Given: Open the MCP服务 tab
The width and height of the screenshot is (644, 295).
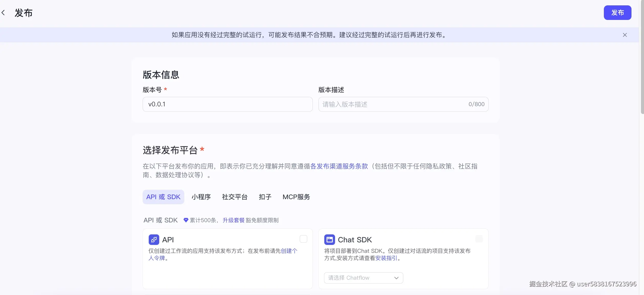Looking at the screenshot, I should 296,197.
